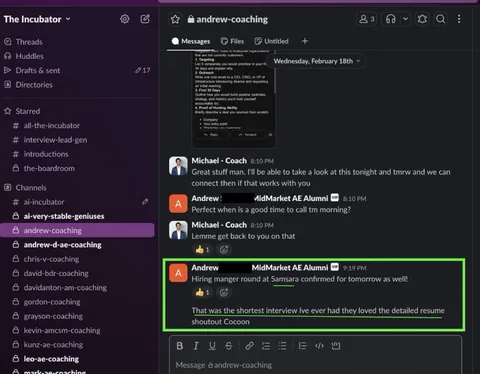Star the andrew-coaching channel
This screenshot has height=374, width=480.
click(x=175, y=19)
